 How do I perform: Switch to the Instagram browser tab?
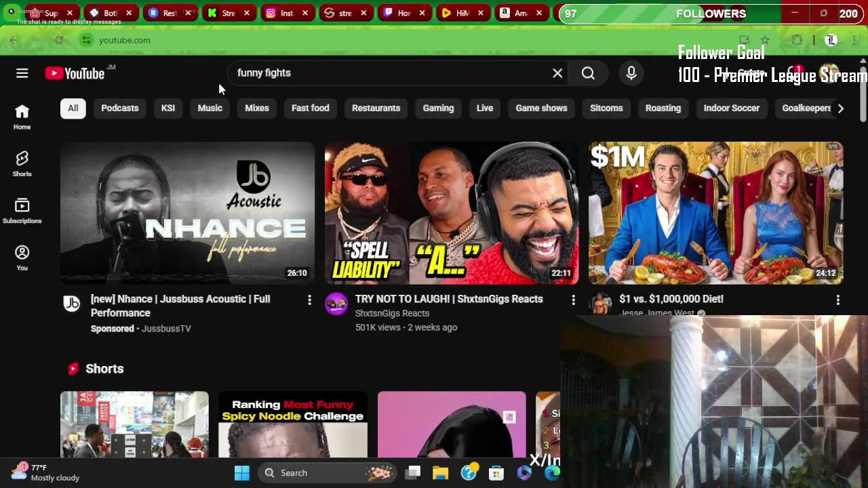tap(286, 13)
